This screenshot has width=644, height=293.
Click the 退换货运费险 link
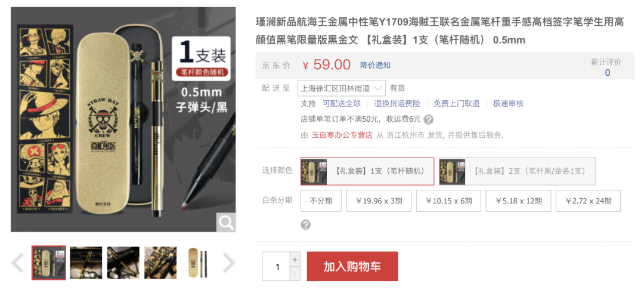(x=397, y=104)
